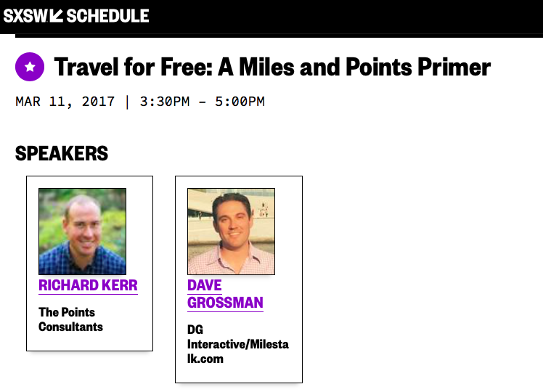The image size is (543, 392).
Task: Click the word 'Consultants' under Richard Kerr
Action: pyautogui.click(x=70, y=327)
